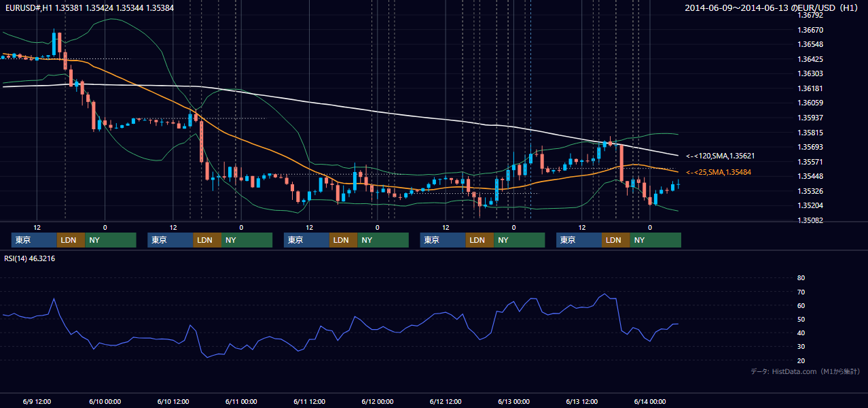This screenshot has width=868, height=408.
Task: Click the RSI scale value 60
Action: pyautogui.click(x=801, y=305)
